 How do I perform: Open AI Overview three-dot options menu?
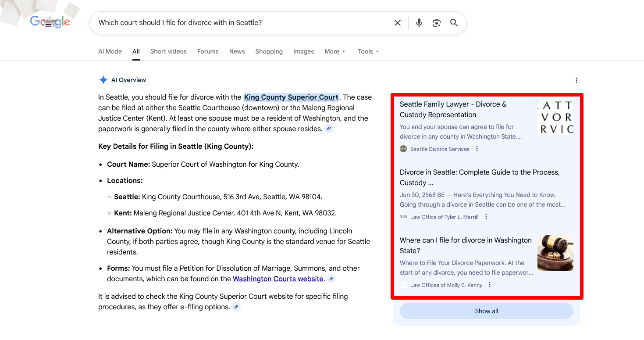(x=576, y=80)
